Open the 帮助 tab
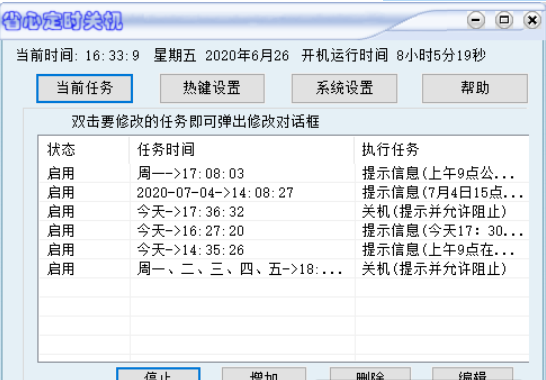 coord(475,88)
